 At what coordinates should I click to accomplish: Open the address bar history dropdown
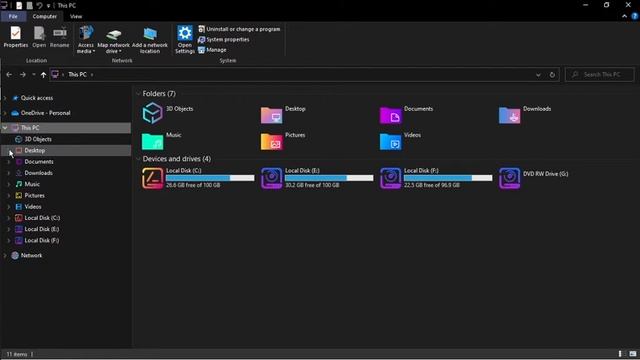tap(538, 75)
